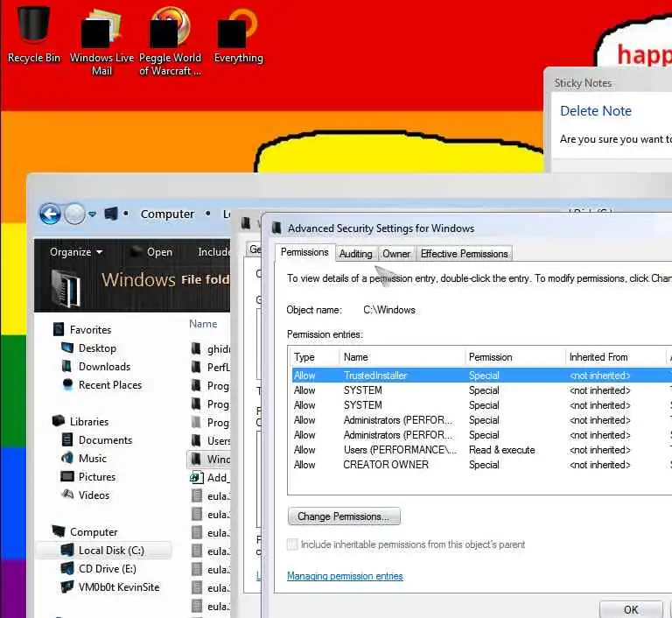672x618 pixels.
Task: Open VM0b0t KevinSite in navigation pane
Action: tap(119, 587)
